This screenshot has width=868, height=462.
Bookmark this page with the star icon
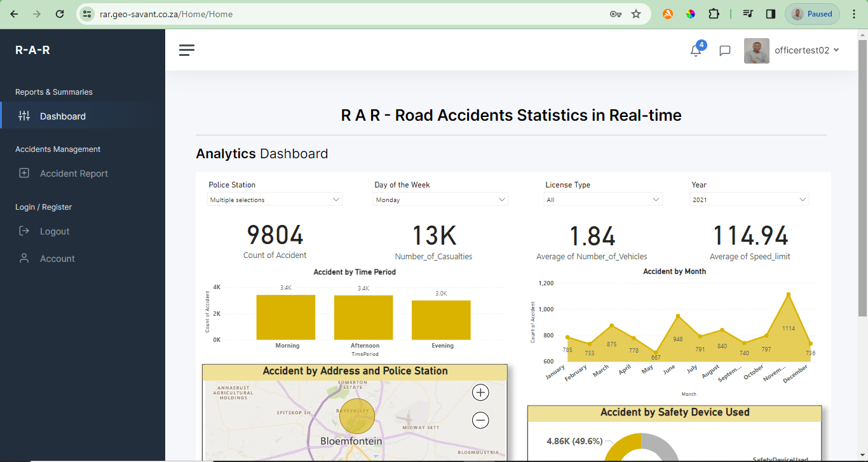pyautogui.click(x=636, y=14)
